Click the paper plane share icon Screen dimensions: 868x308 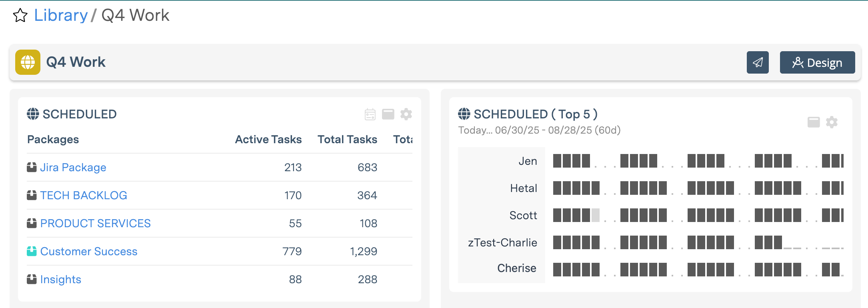pyautogui.click(x=758, y=62)
